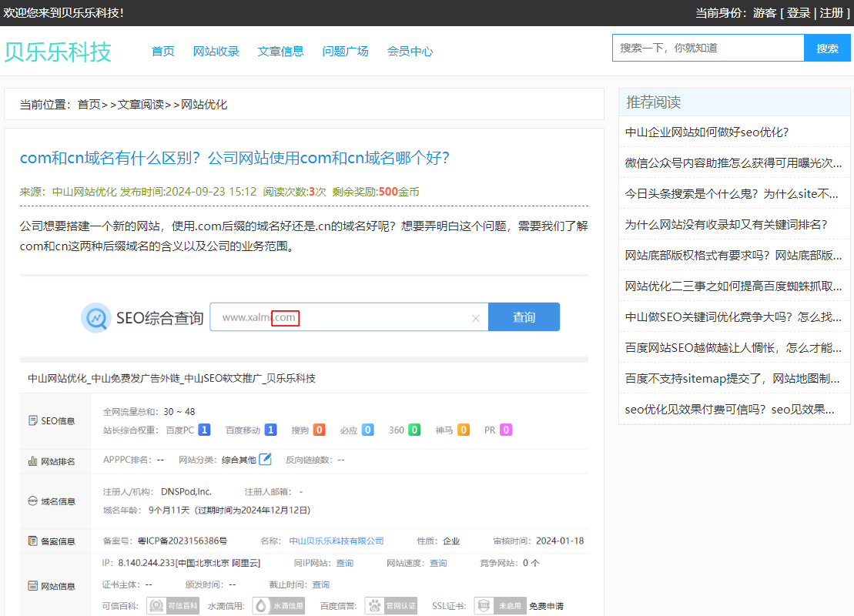Click the 网站信息 list icon
This screenshot has width=854, height=616.
tap(32, 586)
